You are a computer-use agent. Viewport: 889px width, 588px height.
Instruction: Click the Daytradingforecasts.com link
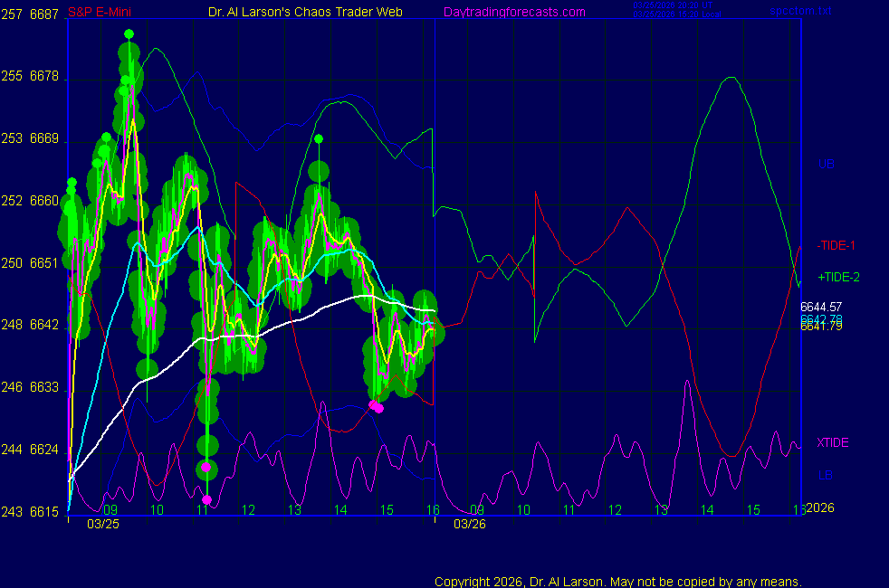pos(514,12)
